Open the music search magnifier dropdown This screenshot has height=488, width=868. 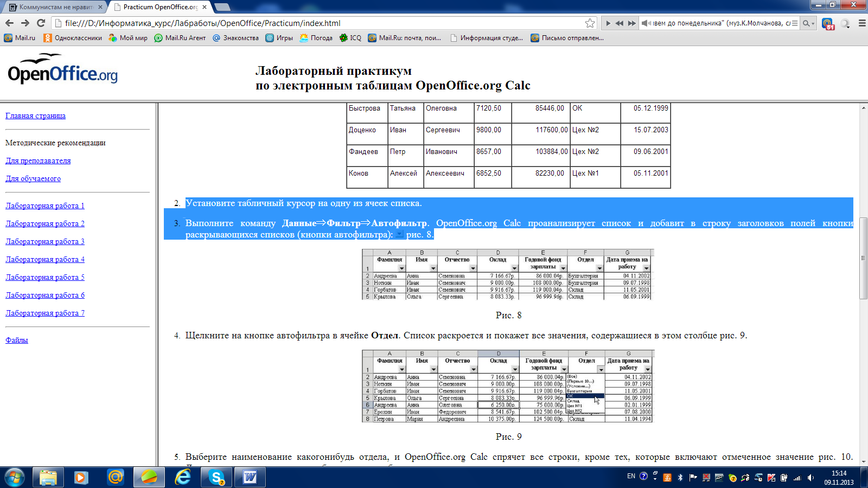coord(808,23)
